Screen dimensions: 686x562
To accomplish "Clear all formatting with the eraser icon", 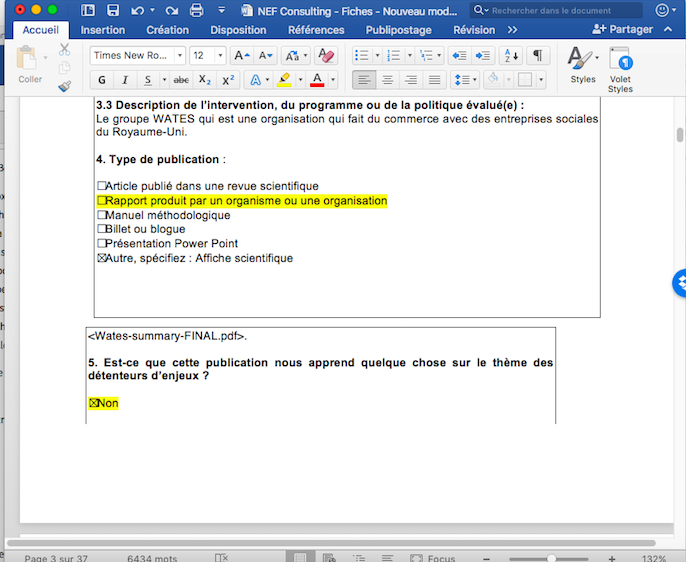I will point(326,56).
